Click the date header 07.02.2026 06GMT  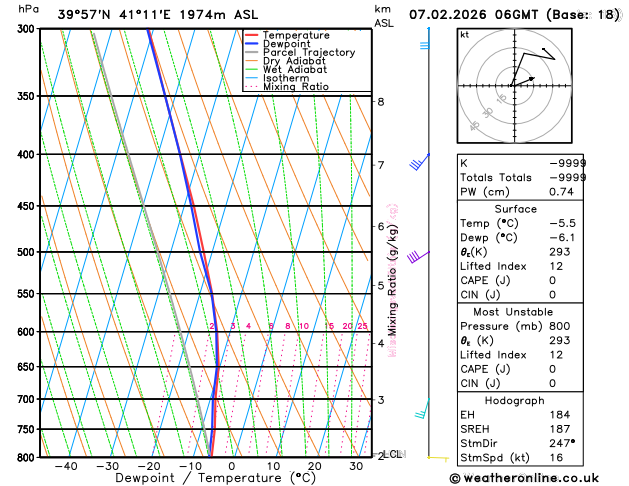click(473, 15)
